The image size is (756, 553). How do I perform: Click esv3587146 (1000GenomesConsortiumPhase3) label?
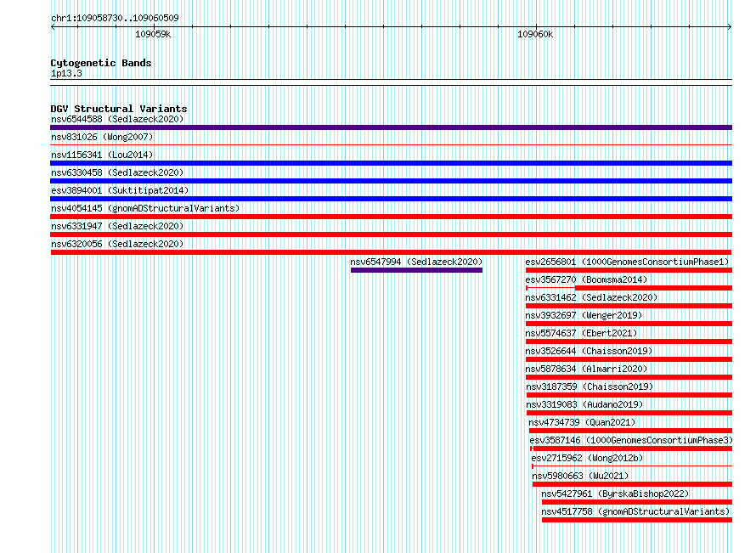click(x=631, y=440)
